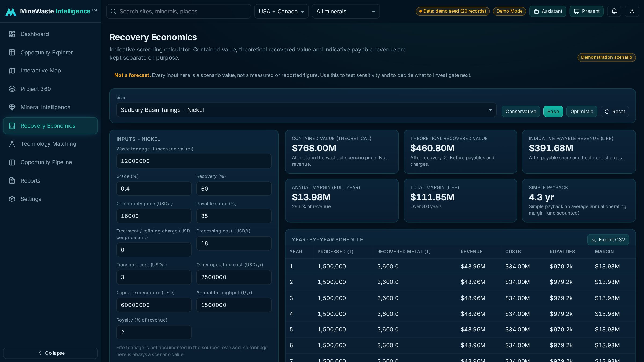The height and width of the screenshot is (362, 644).
Task: Open the user profile icon
Action: [x=632, y=11]
